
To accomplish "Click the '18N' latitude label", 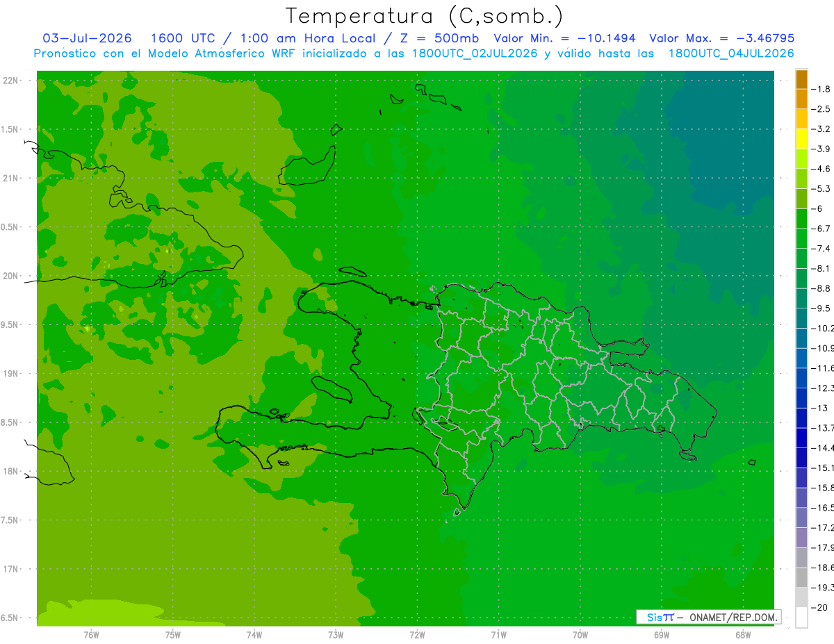I will (12, 472).
